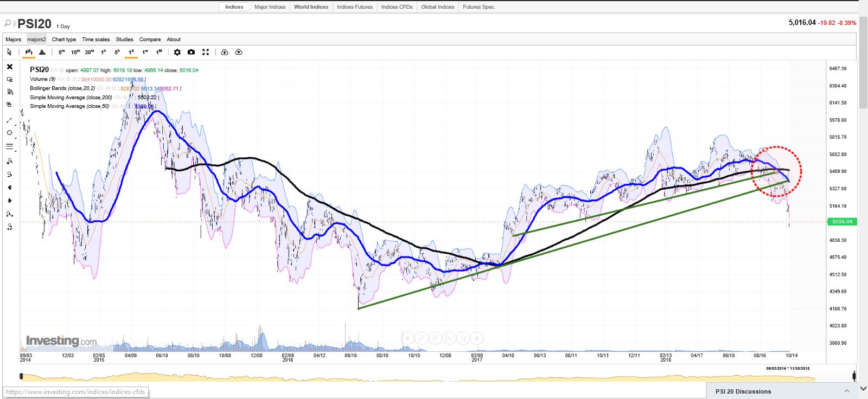Click the yellow range navigator overview strip
Viewport: 868px width, 399px height.
point(418,376)
